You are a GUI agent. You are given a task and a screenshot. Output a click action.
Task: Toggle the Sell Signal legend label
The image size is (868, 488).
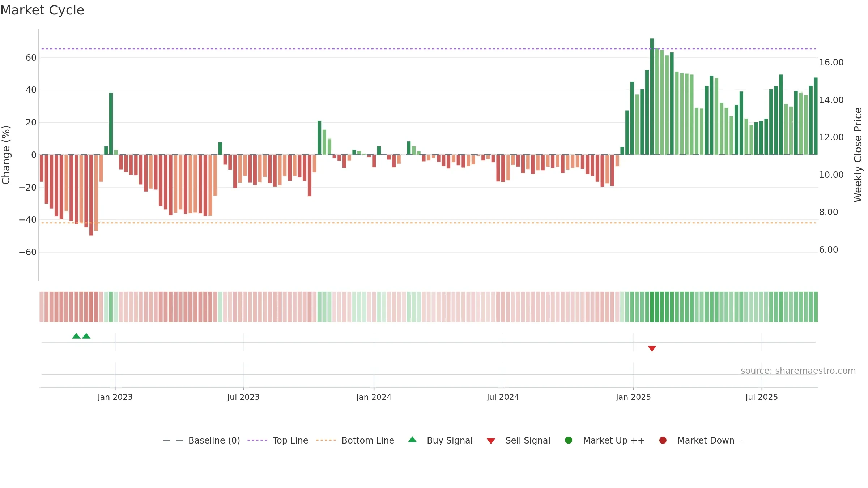pos(528,440)
